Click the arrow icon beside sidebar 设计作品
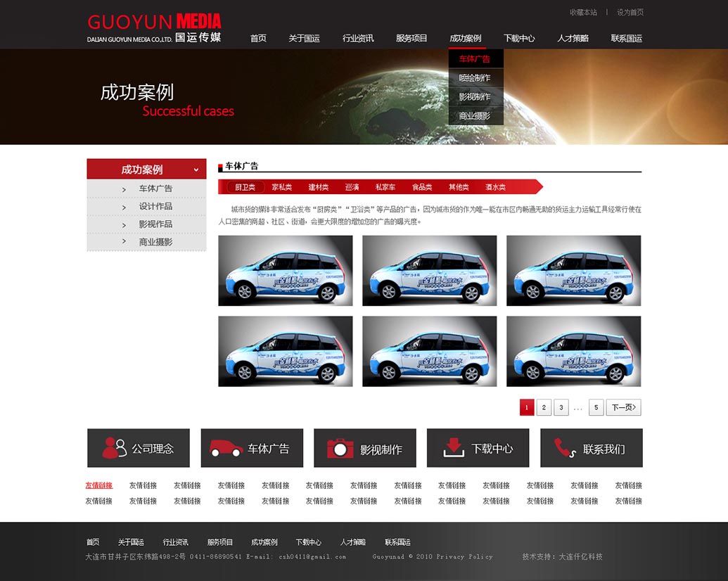The image size is (728, 581). pos(124,207)
